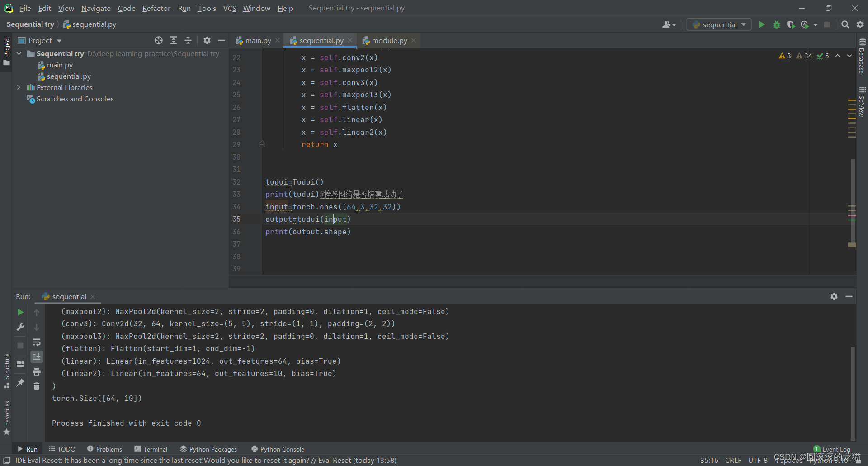Expand External Libraries node
The width and height of the screenshot is (868, 466).
click(x=19, y=87)
